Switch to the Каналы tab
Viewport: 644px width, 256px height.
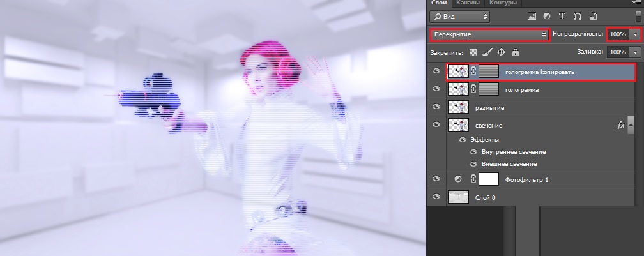[468, 3]
